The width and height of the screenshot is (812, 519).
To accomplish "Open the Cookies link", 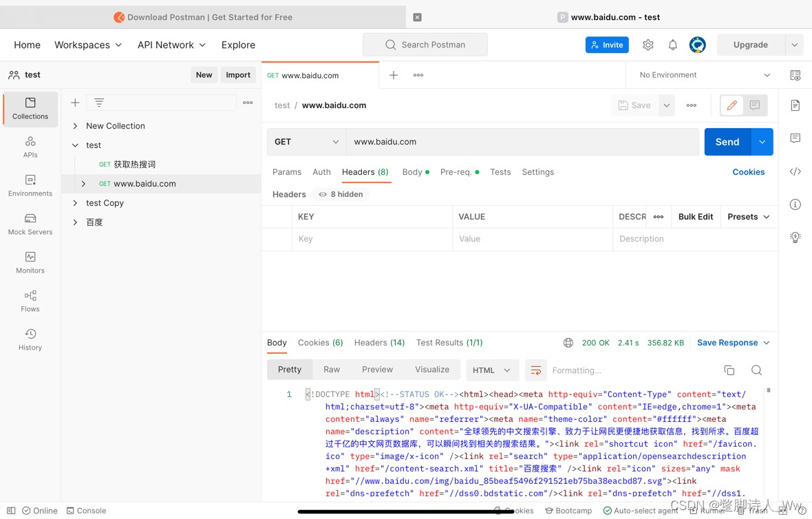I will click(748, 172).
